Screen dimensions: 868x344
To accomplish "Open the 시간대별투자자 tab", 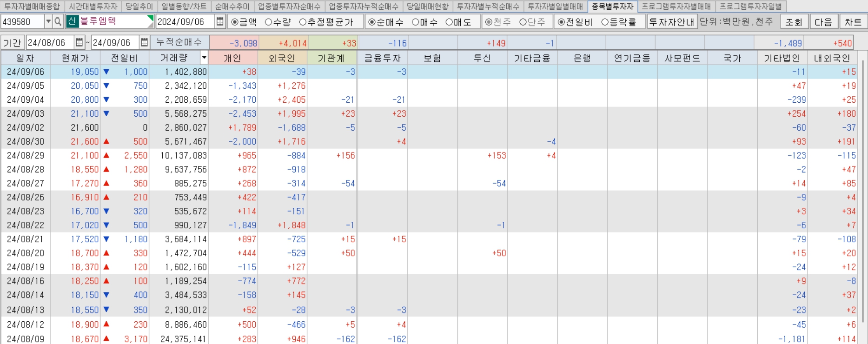I will [x=93, y=7].
